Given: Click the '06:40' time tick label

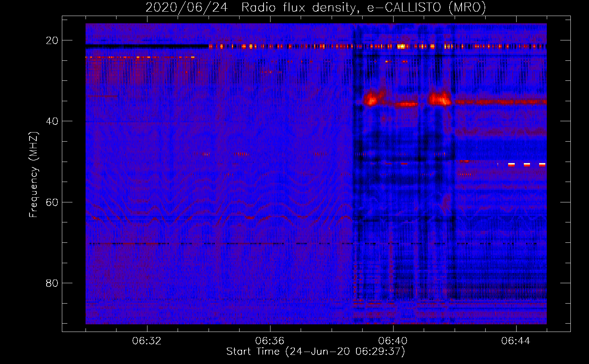Looking at the screenshot, I should pos(393,341).
